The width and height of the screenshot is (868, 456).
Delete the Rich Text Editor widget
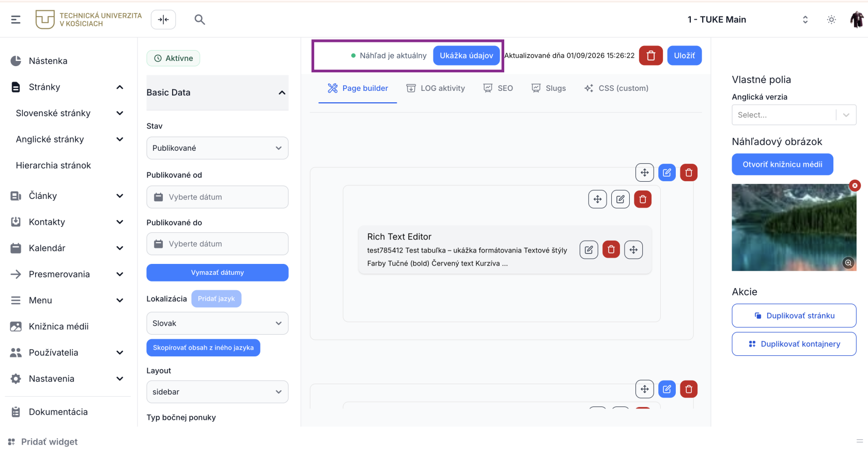pyautogui.click(x=611, y=250)
